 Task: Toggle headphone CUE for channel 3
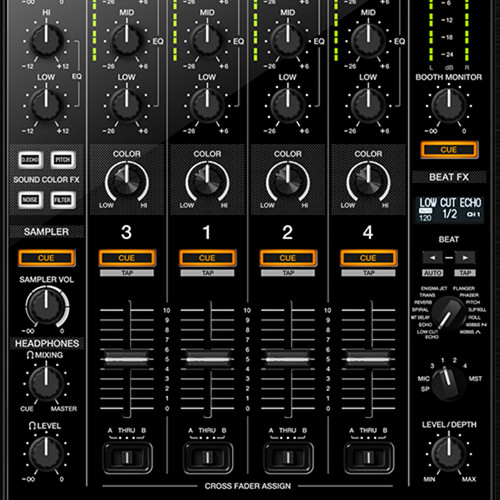click(127, 258)
